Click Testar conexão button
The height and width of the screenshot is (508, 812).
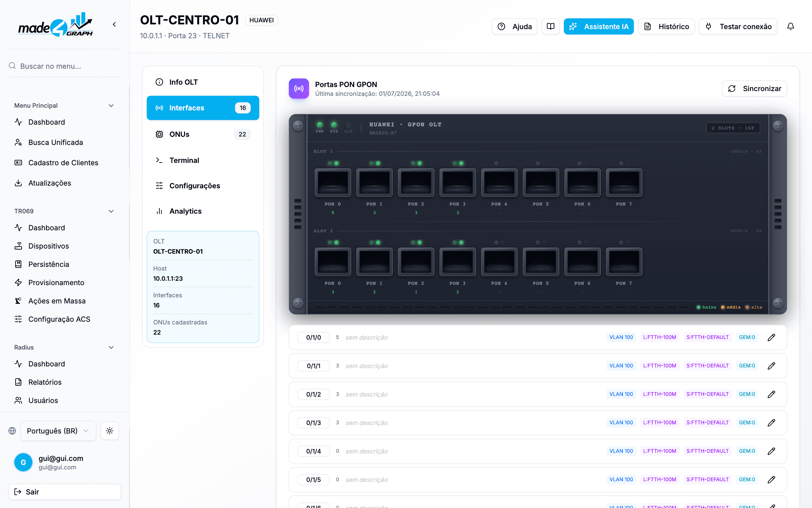coord(738,26)
